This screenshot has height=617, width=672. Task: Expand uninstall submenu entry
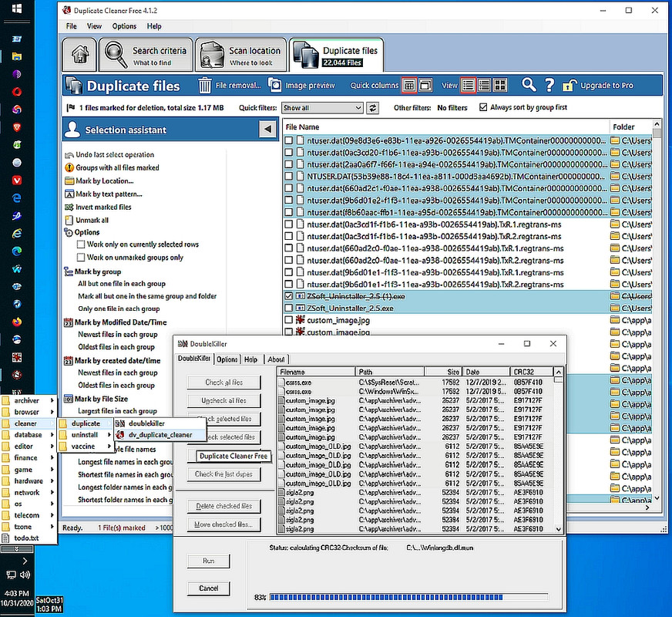tap(86, 435)
